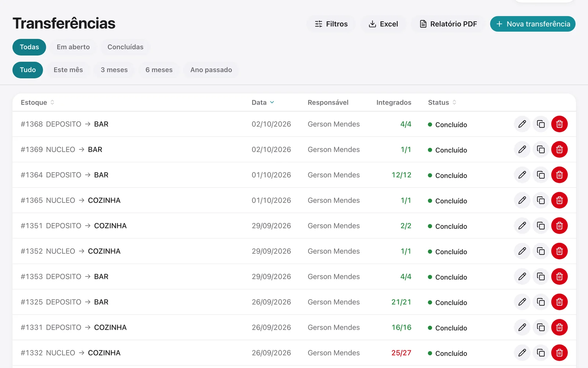This screenshot has width=588, height=368.
Task: Delete transfer #1368 using the trash icon
Action: [559, 124]
